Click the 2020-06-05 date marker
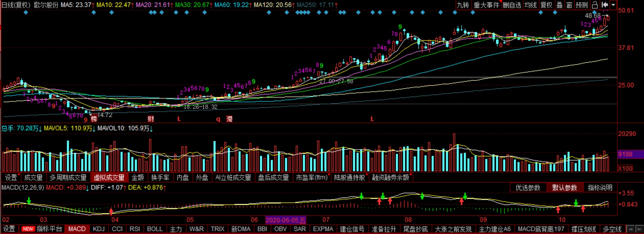The height and width of the screenshot is (234, 644). pos(286,220)
